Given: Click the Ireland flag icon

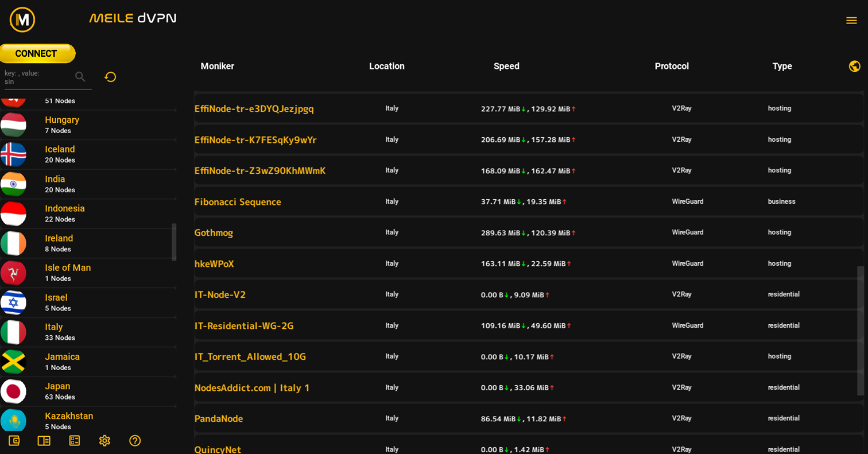Looking at the screenshot, I should coord(13,243).
